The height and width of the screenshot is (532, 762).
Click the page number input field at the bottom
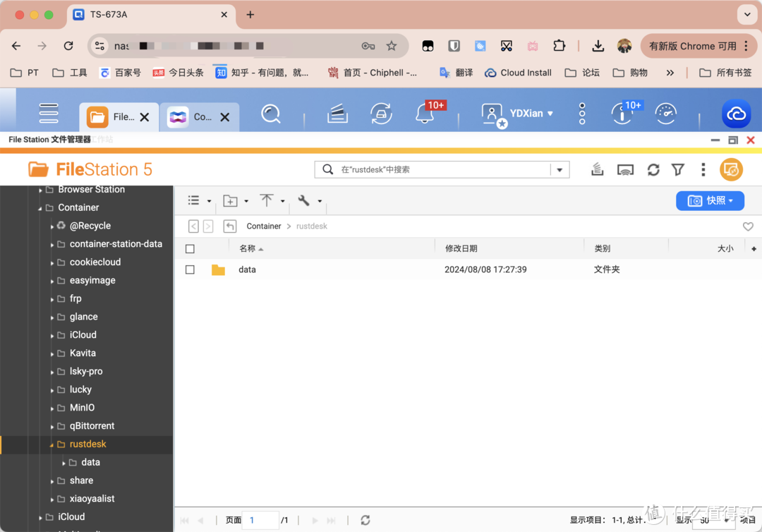(x=260, y=520)
